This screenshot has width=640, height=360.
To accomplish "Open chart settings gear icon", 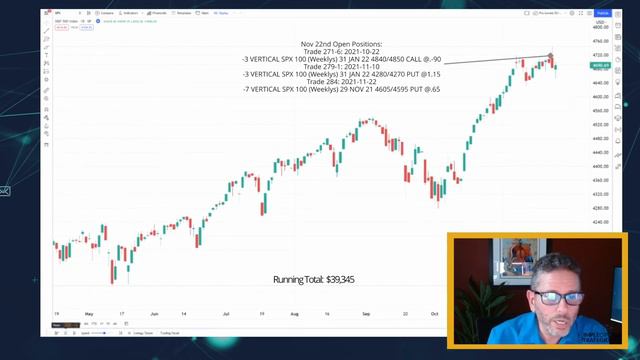I will pyautogui.click(x=572, y=13).
